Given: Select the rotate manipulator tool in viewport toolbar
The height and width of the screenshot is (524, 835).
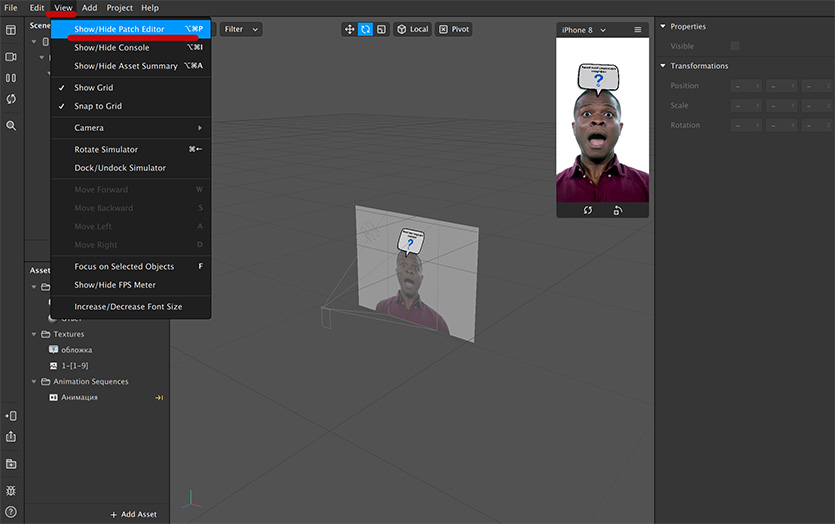Looking at the screenshot, I should click(366, 29).
